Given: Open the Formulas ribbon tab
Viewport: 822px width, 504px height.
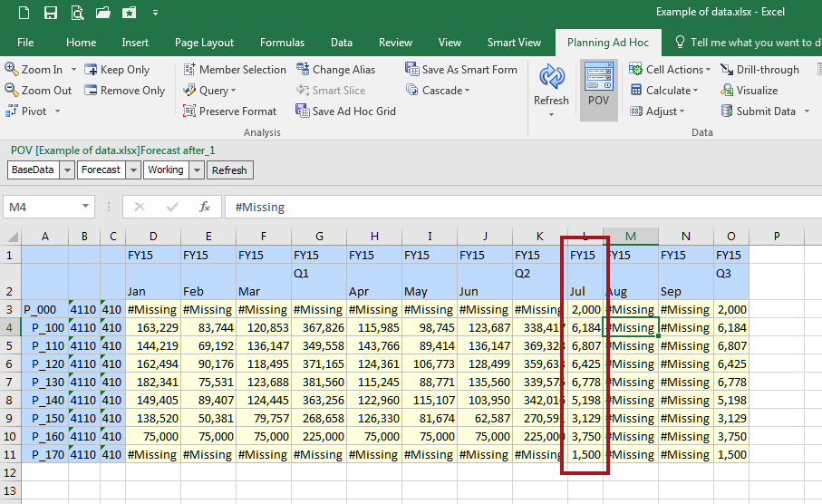Looking at the screenshot, I should (x=282, y=43).
